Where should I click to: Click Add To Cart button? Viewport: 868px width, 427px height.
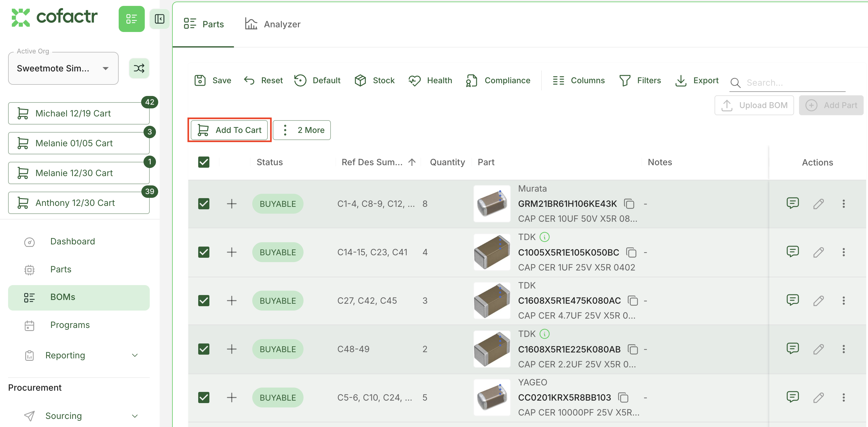point(230,130)
